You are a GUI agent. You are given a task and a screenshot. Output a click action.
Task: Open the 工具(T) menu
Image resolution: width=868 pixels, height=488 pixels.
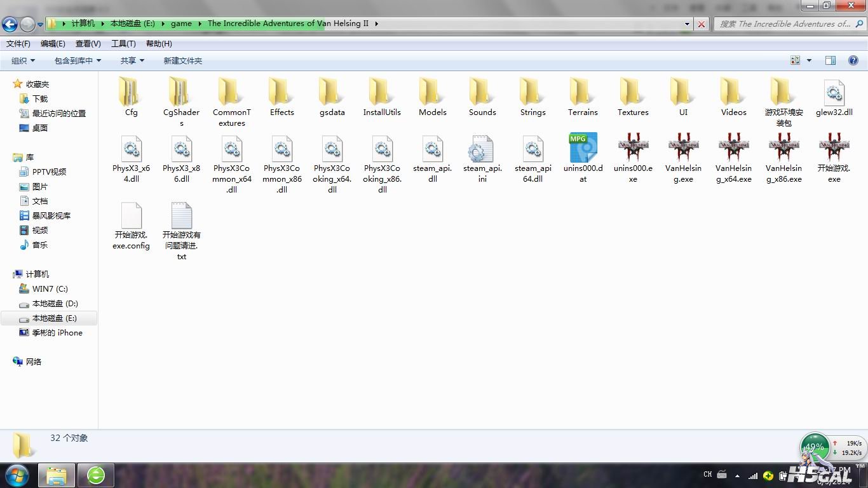(123, 44)
